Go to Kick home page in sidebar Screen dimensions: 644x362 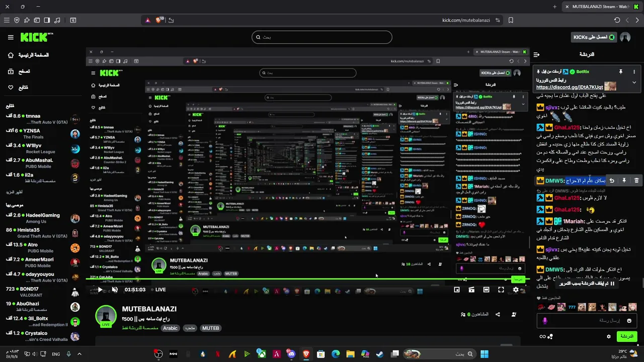28,55
